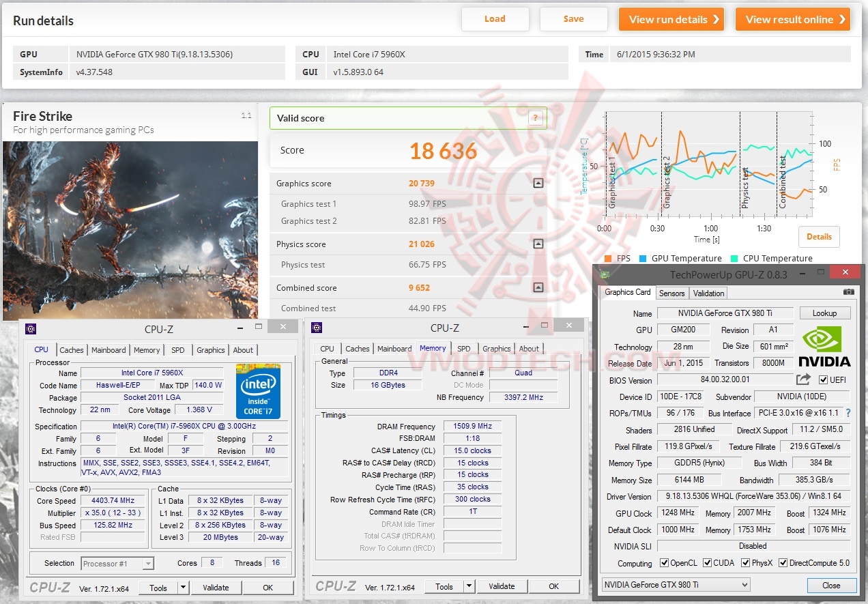Open About tab in CPU-Z Memory window
Screen dimensions: 868x604
[x=529, y=348]
